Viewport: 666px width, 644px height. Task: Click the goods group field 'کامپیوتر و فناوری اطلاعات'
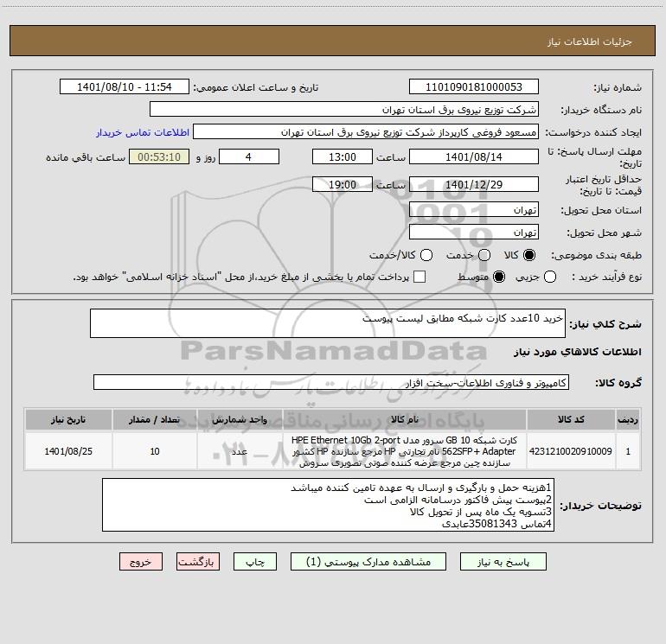pyautogui.click(x=331, y=382)
